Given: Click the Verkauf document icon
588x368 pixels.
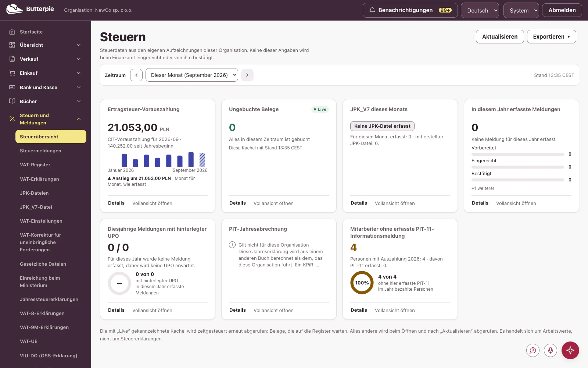Looking at the screenshot, I should 12,59.
